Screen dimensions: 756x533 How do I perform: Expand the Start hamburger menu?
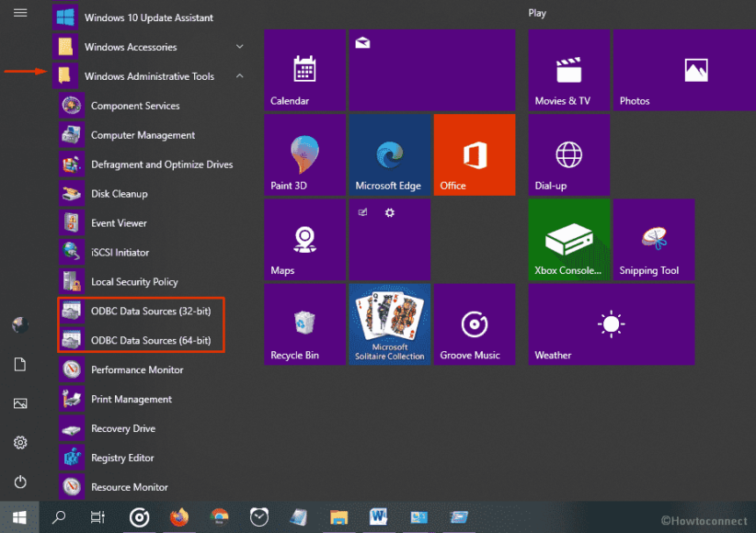[x=20, y=13]
